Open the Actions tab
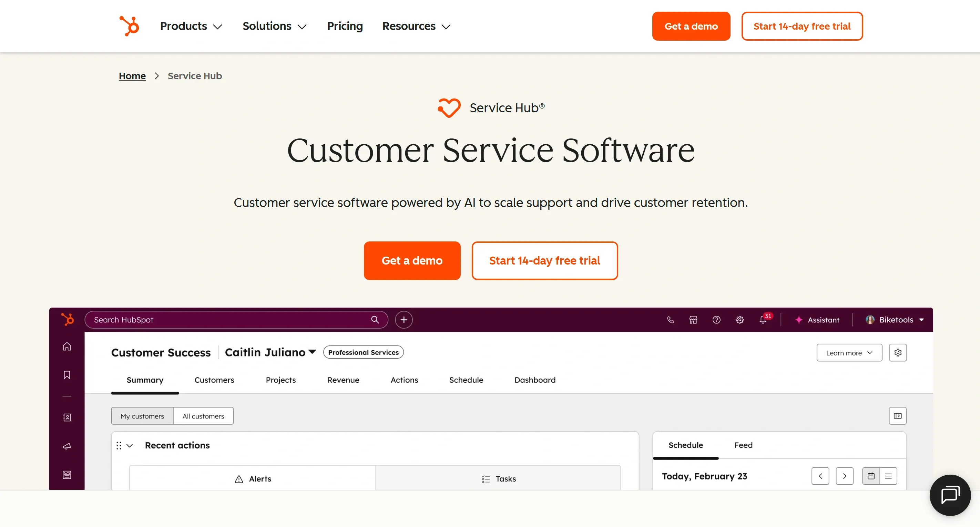980x527 pixels. (405, 380)
